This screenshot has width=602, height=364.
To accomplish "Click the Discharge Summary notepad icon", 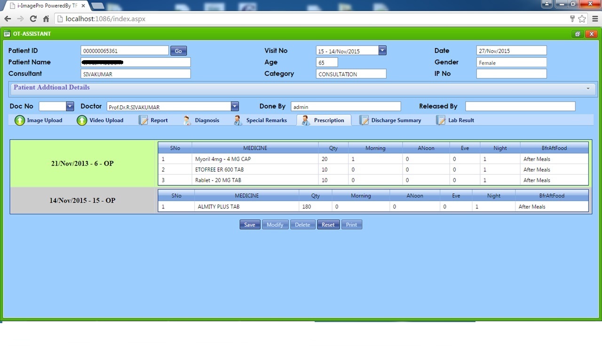I will (364, 120).
